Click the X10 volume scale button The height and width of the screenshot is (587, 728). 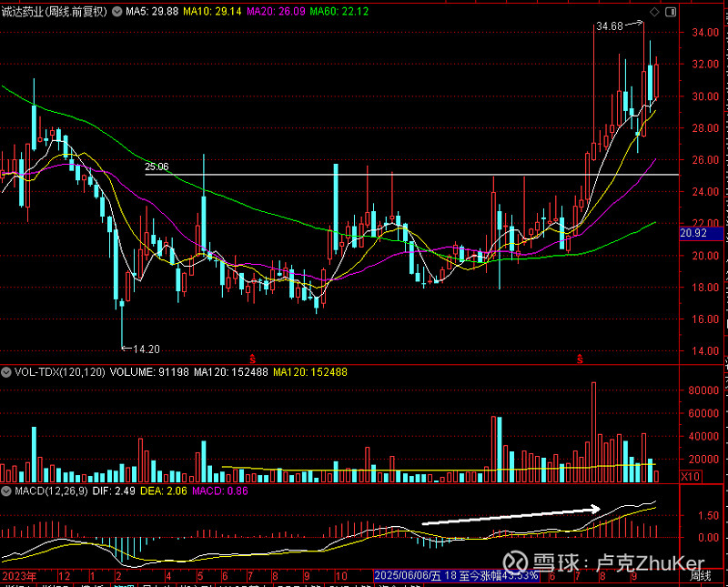pos(691,477)
